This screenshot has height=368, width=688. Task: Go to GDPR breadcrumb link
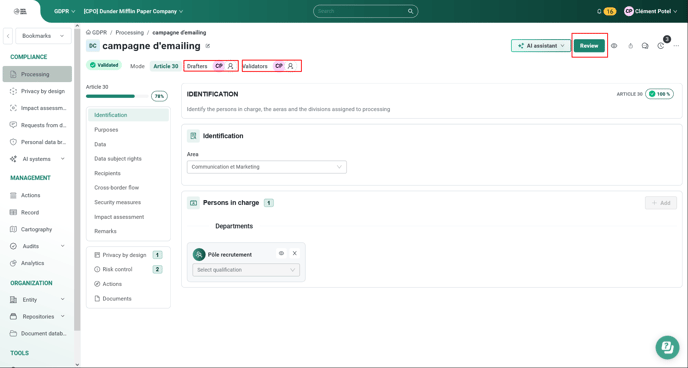97,32
